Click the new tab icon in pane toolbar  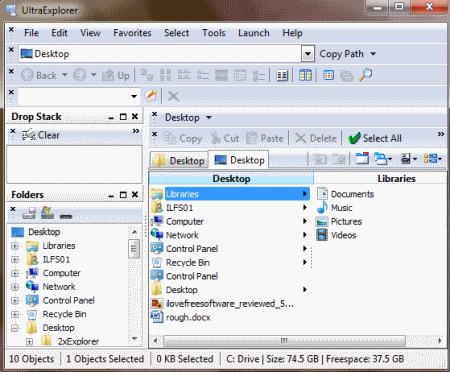pyautogui.click(x=362, y=159)
